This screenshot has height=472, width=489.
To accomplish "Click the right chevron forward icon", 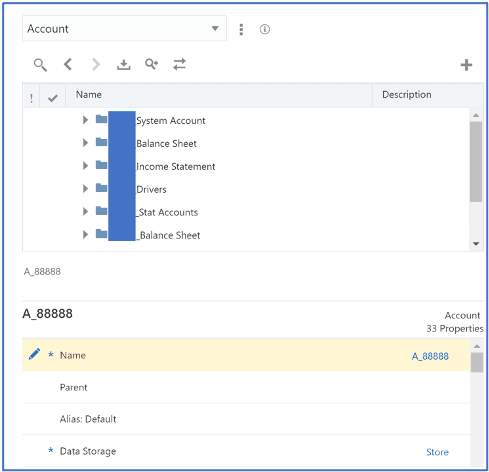I will 96,64.
